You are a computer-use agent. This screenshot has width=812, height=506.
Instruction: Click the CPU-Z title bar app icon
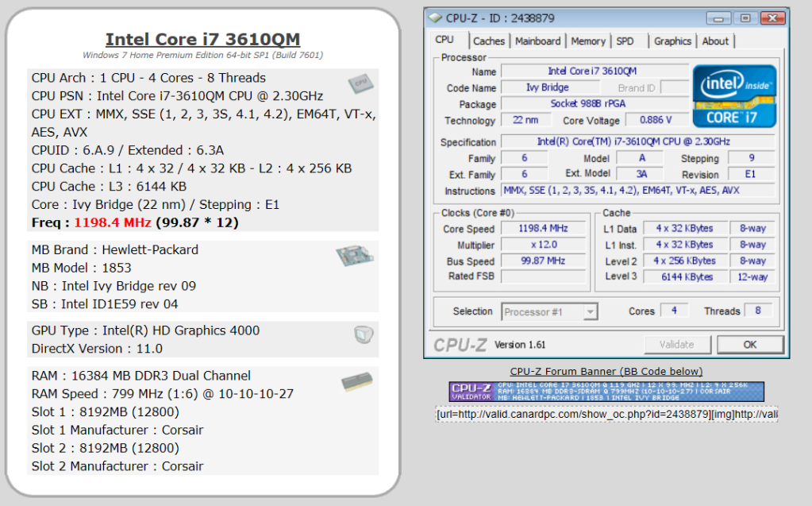436,18
